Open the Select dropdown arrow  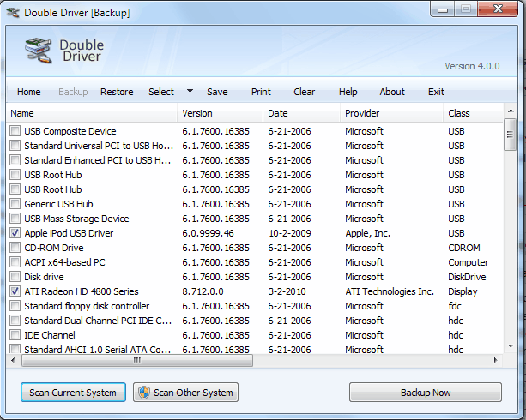(190, 91)
